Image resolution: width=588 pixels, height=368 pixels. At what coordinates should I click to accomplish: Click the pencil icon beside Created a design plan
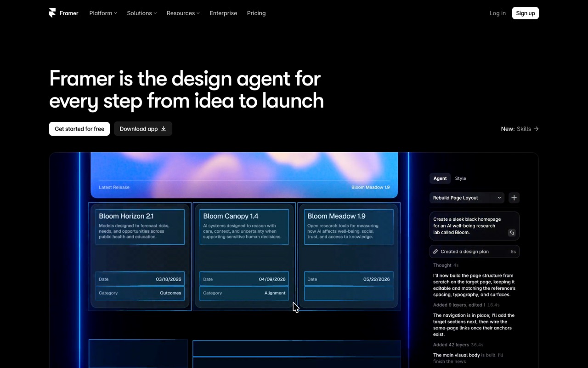[x=435, y=252]
